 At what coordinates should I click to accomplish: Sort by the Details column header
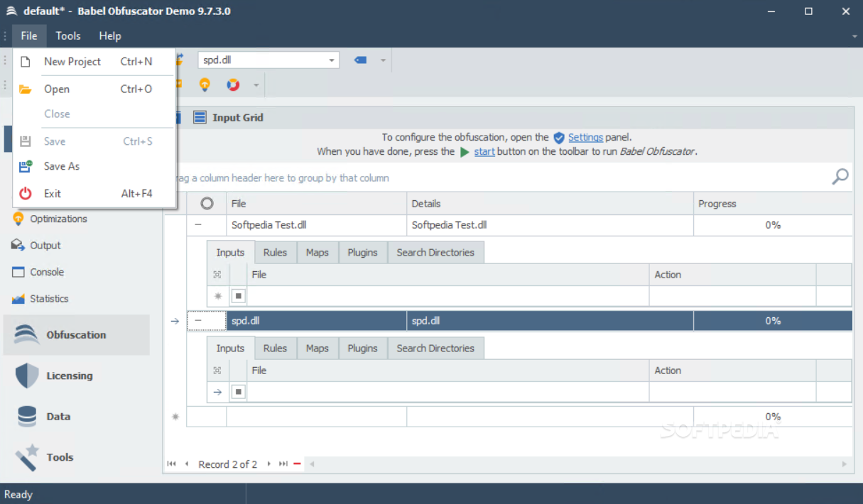tap(550, 204)
